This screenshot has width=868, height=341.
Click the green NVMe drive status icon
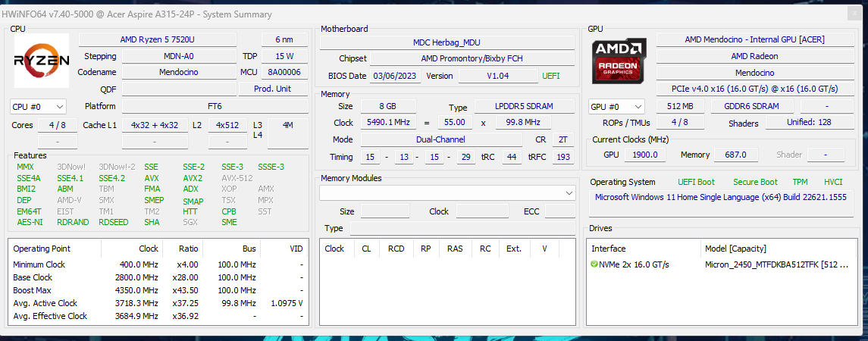click(x=594, y=264)
